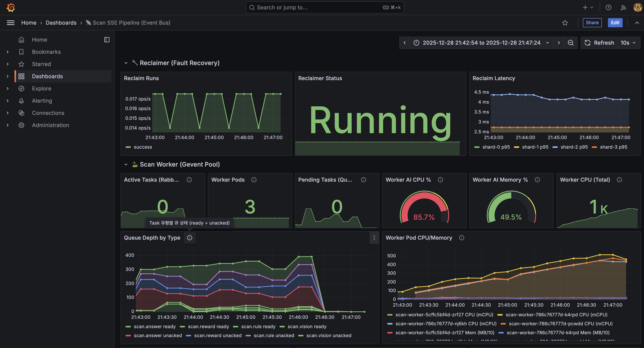The height and width of the screenshot is (348, 644).
Task: Click the zoom out time range icon
Action: coord(571,43)
